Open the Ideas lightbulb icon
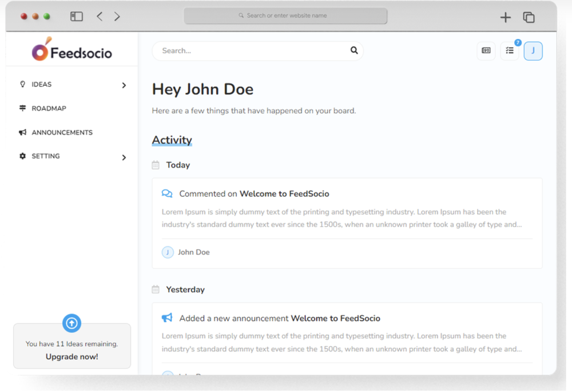 (x=23, y=84)
